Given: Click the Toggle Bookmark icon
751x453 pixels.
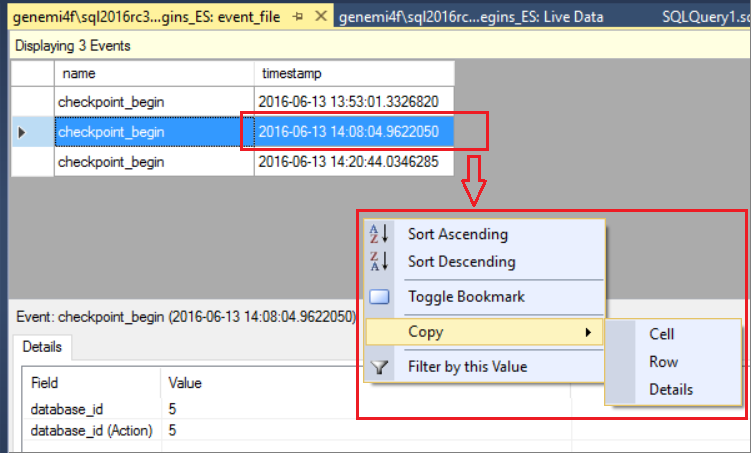Looking at the screenshot, I should [x=379, y=297].
